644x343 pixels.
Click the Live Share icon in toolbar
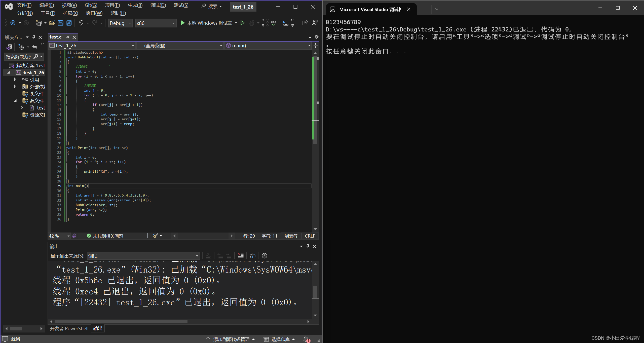(305, 23)
